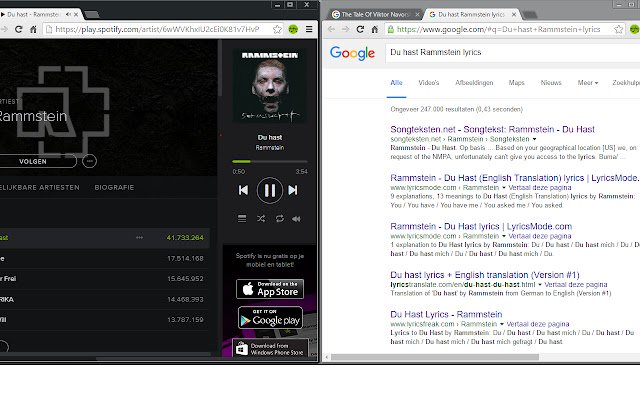Click the volume speaker icon in Spotify
640x400 pixels.
point(296,219)
